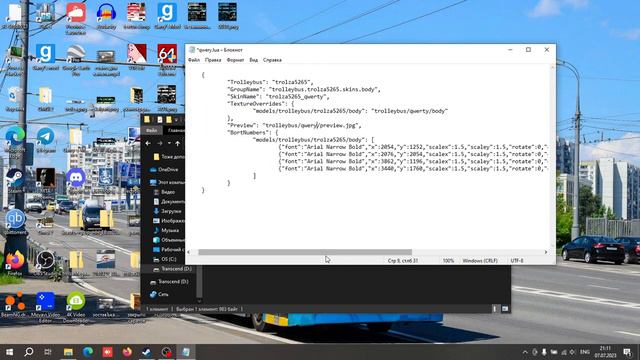Open the Firefox desktop shortcut
The image size is (640, 360).
(x=15, y=263)
